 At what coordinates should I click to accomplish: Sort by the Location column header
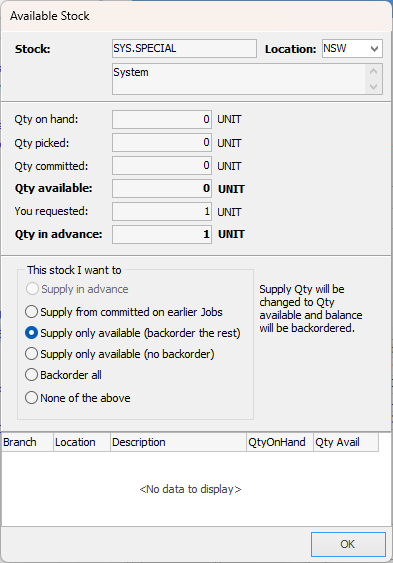[x=82, y=442]
